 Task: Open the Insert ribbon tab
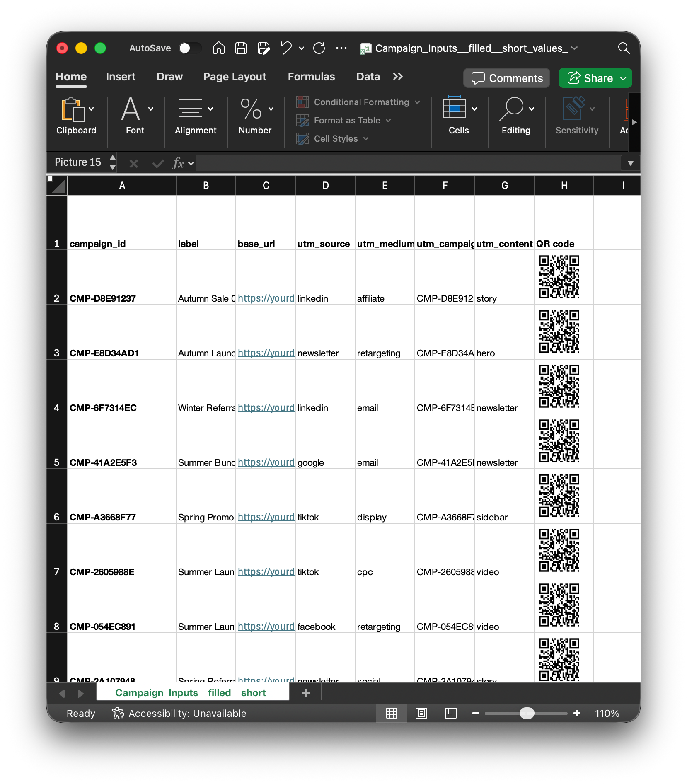pos(121,77)
